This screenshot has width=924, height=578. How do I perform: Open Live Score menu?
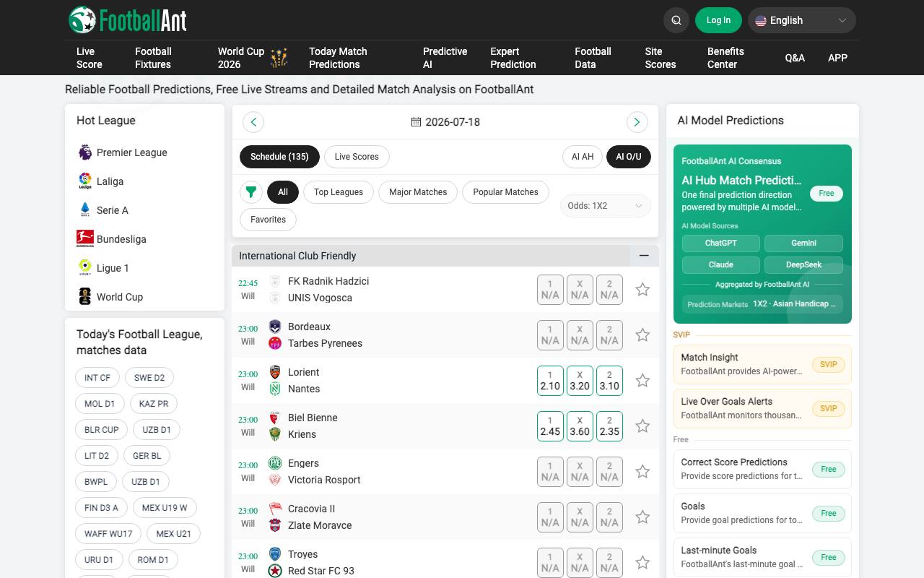point(90,58)
